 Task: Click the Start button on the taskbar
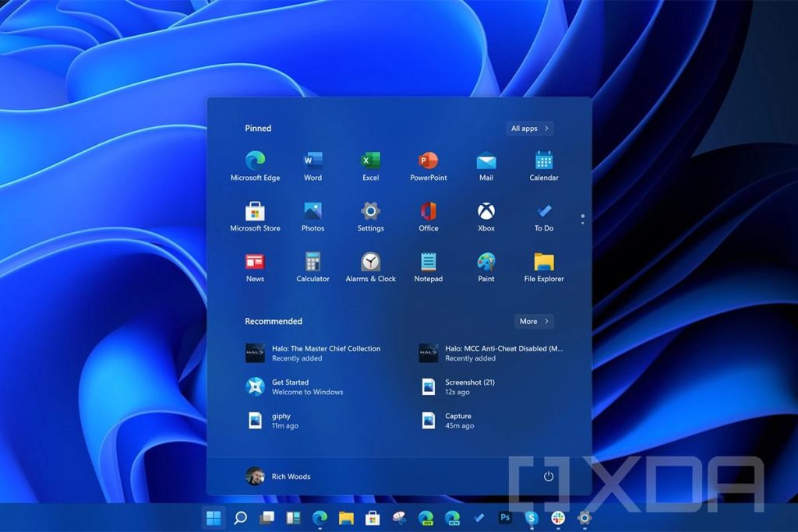click(214, 518)
